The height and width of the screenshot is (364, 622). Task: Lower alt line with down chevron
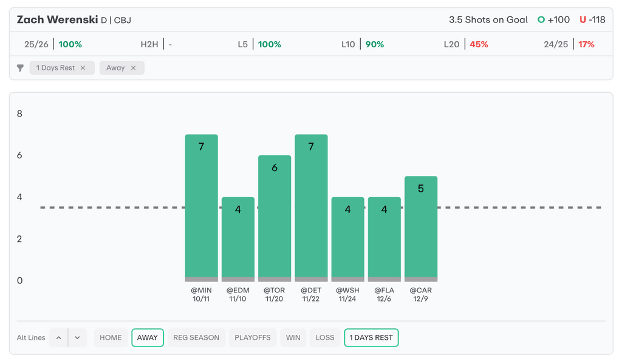point(77,338)
